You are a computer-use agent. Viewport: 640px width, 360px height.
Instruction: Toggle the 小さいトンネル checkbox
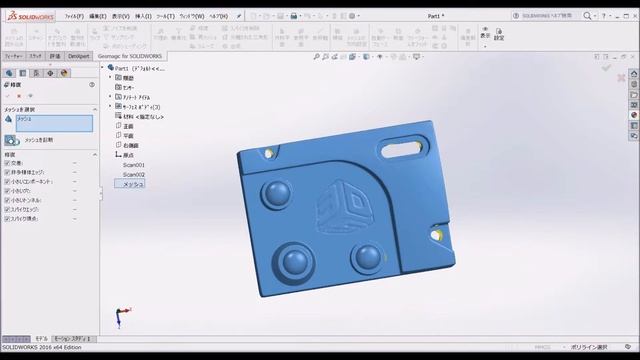(7, 200)
